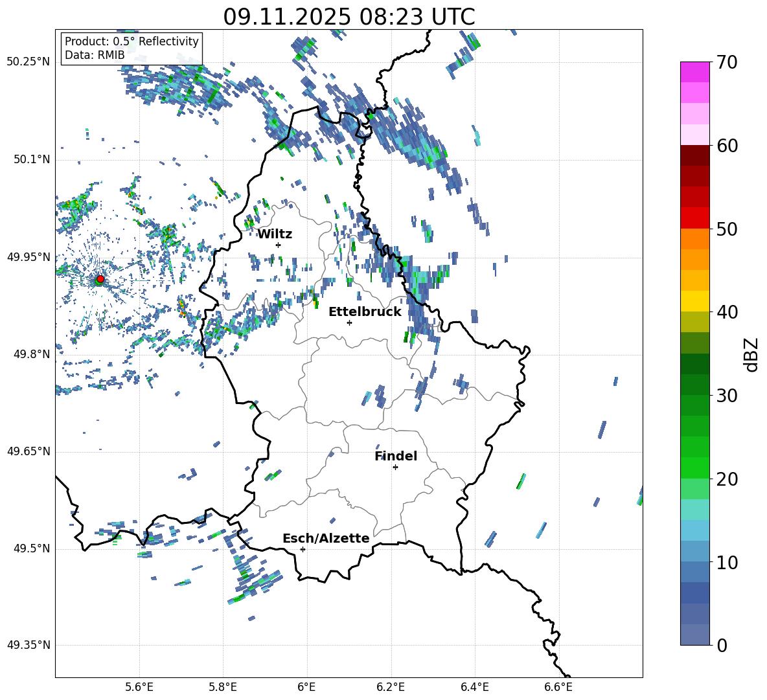Click the Findel station label
The width and height of the screenshot is (767, 700).
coord(396,456)
